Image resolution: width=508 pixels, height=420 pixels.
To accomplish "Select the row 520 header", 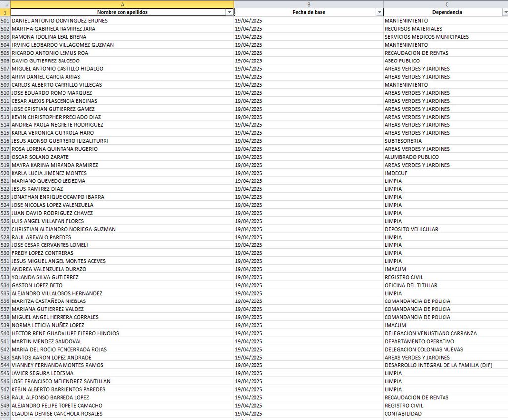I will (5, 173).
